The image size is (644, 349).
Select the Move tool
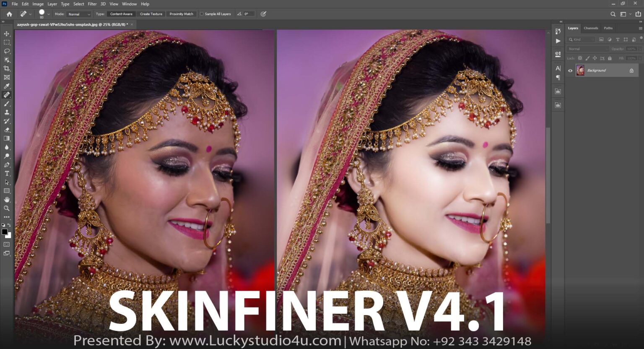(x=7, y=34)
